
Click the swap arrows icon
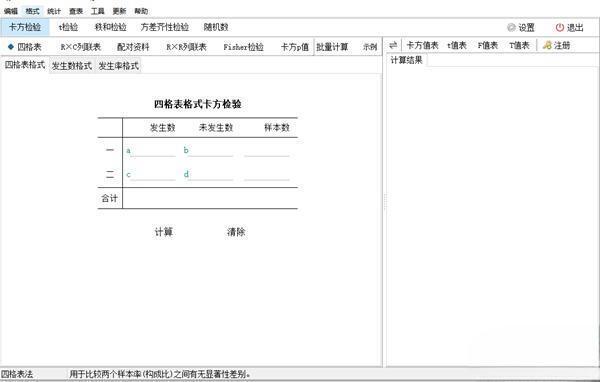393,46
